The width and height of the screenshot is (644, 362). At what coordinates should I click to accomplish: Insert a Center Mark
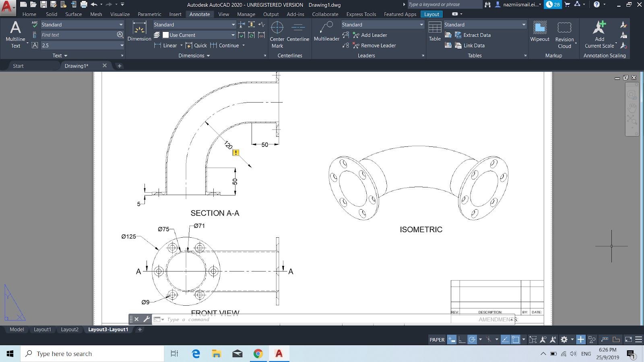point(277,34)
